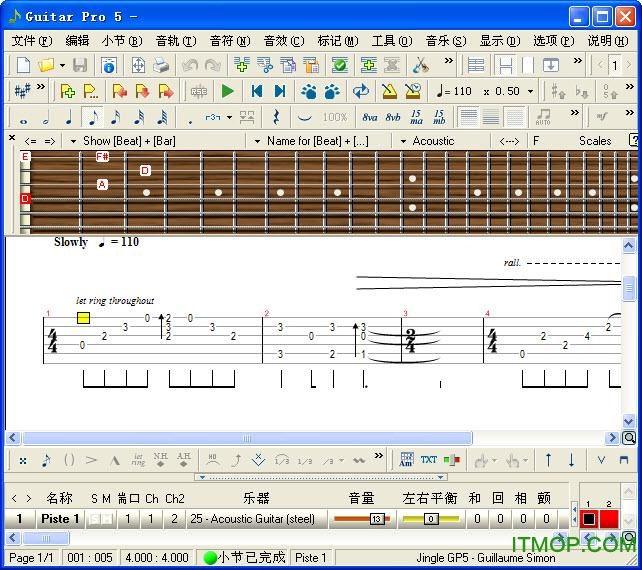Viewport: 642px width, 570px height.
Task: Click the green Play button
Action: [227, 91]
